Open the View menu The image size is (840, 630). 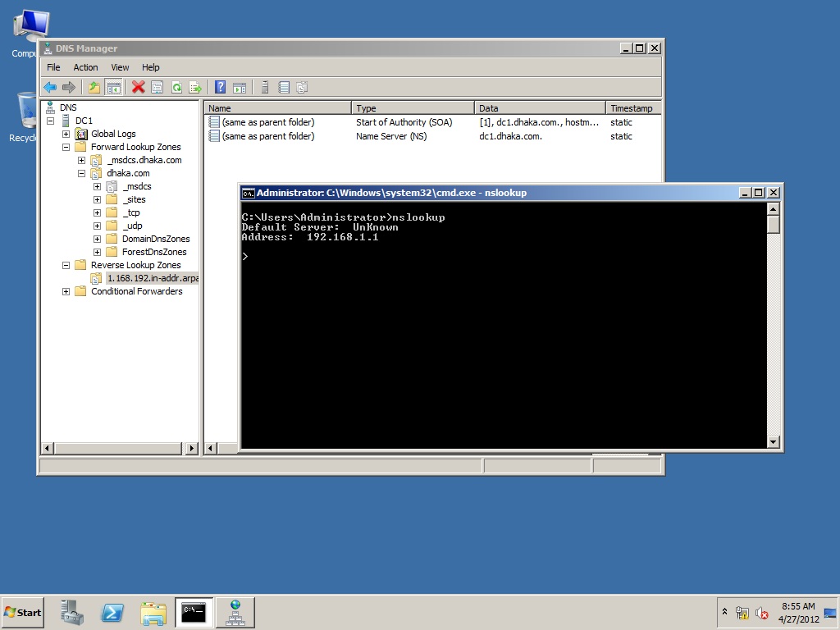120,67
